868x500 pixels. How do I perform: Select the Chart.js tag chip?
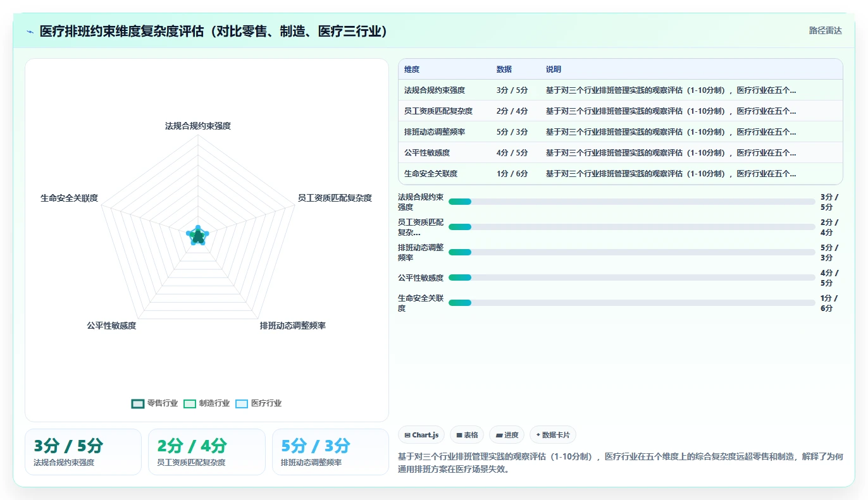[421, 435]
